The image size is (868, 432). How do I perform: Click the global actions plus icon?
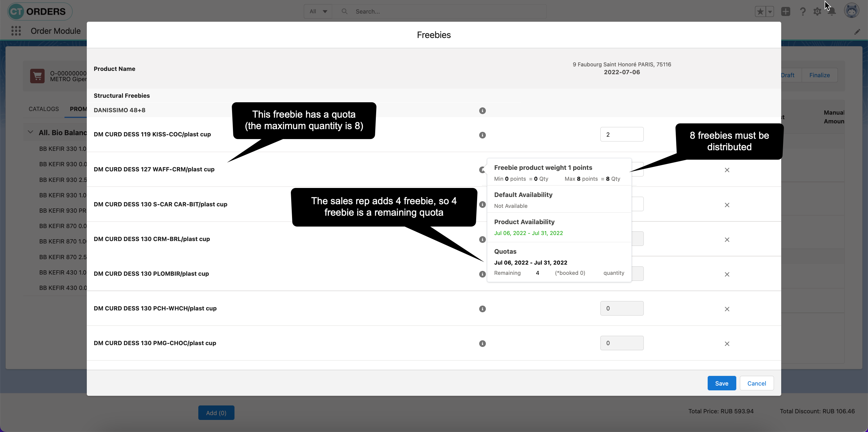coord(785,11)
